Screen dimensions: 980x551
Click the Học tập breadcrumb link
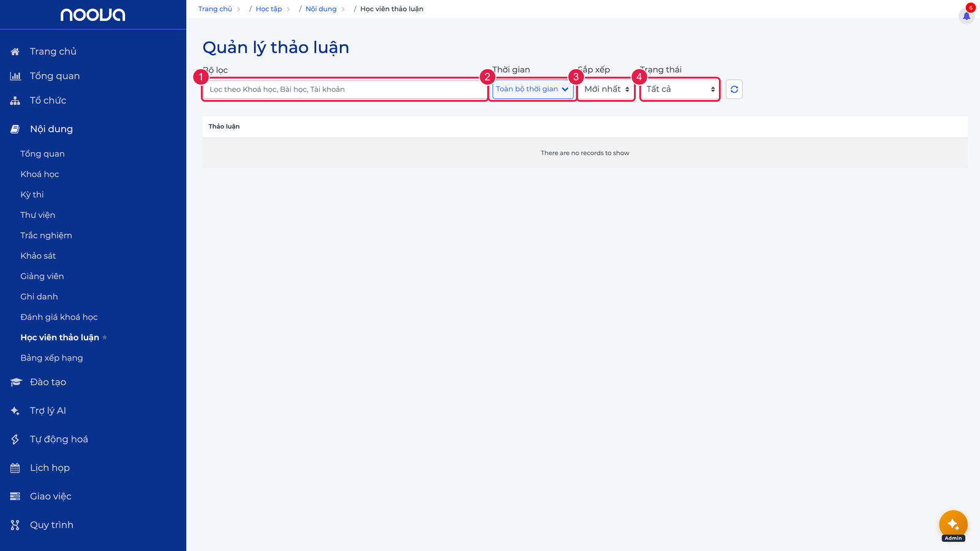pos(269,9)
